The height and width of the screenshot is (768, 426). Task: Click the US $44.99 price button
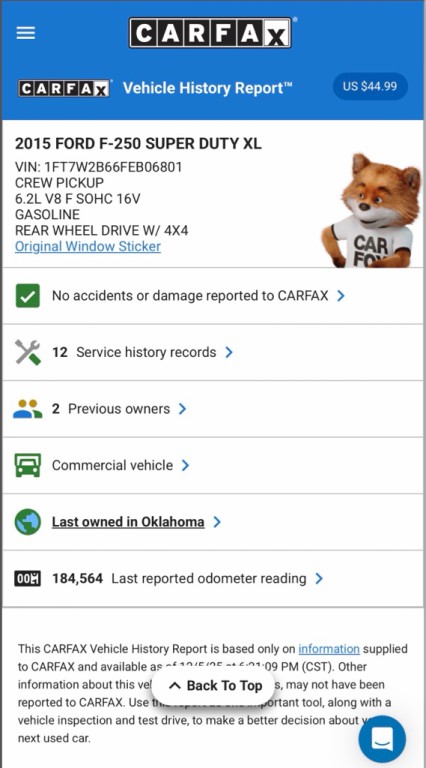tap(370, 87)
